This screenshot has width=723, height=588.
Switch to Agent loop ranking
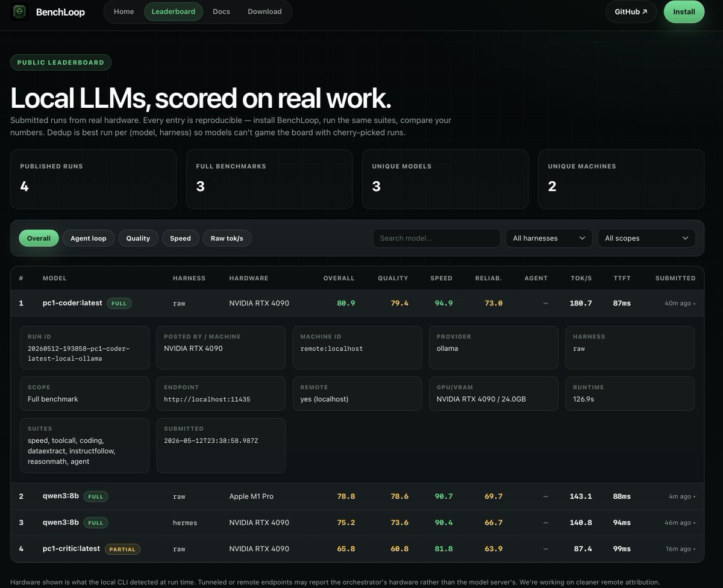point(88,238)
